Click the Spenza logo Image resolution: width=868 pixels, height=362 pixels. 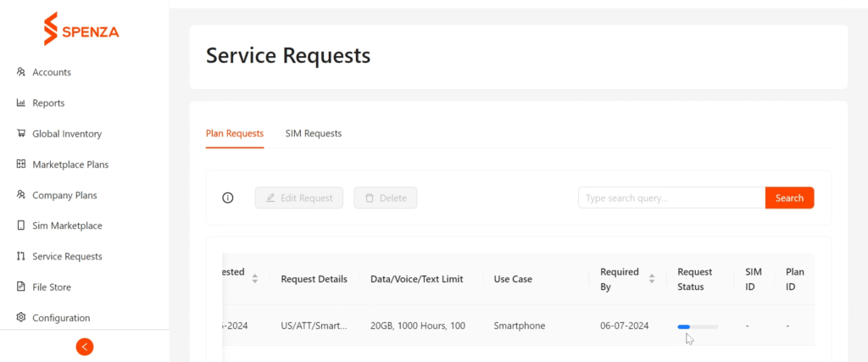[81, 30]
